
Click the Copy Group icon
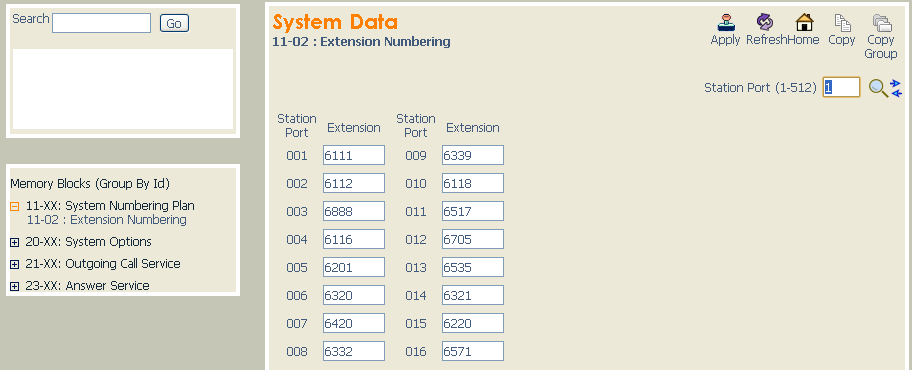click(881, 23)
